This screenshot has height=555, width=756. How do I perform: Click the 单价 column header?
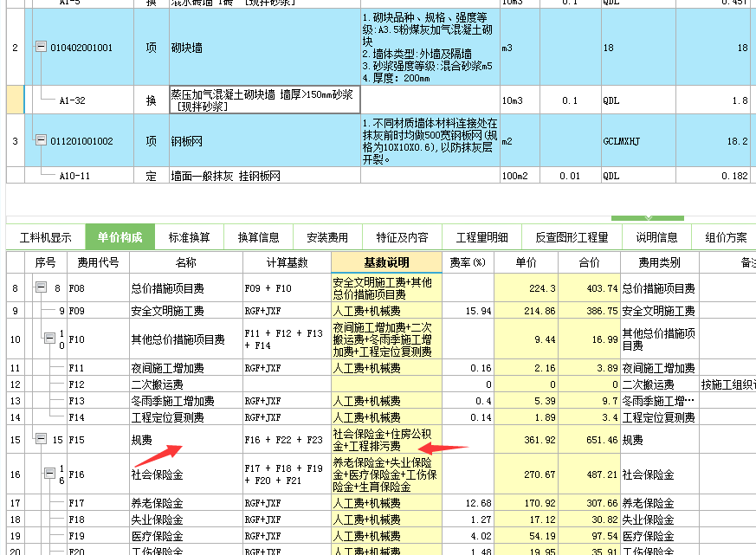pos(526,262)
